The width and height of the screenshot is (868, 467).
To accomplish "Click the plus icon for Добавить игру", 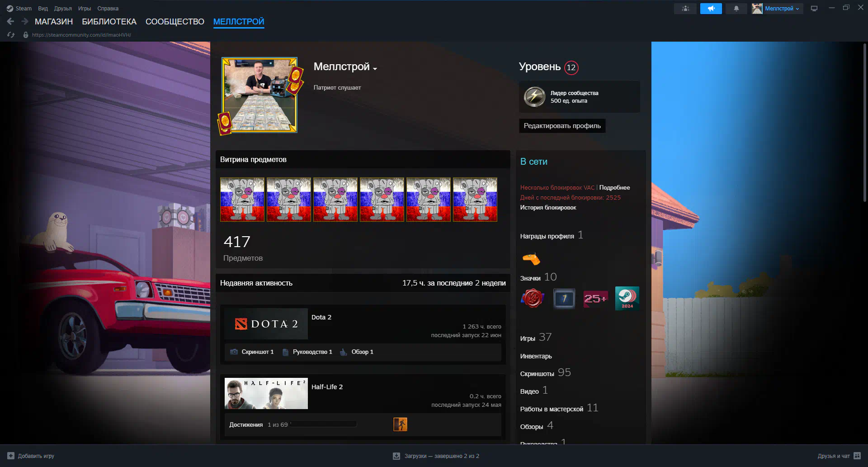I will (11, 456).
